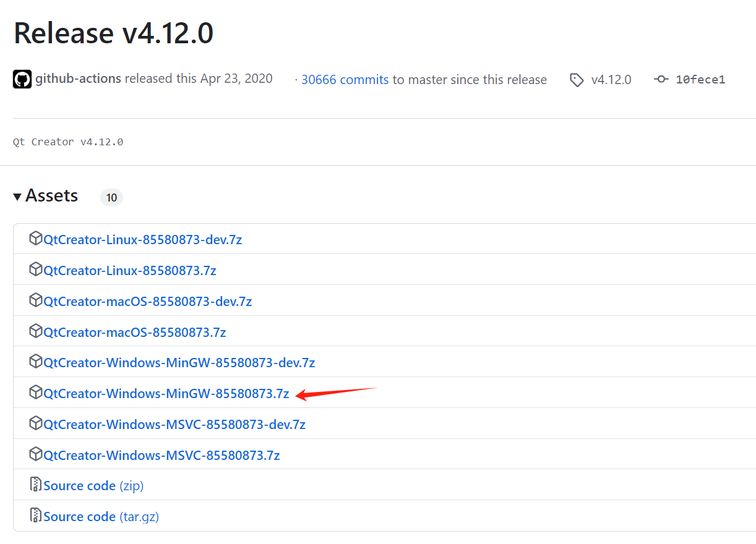Download Source code (tar.gz)
Viewport: 756px width, 544px height.
[x=101, y=516]
